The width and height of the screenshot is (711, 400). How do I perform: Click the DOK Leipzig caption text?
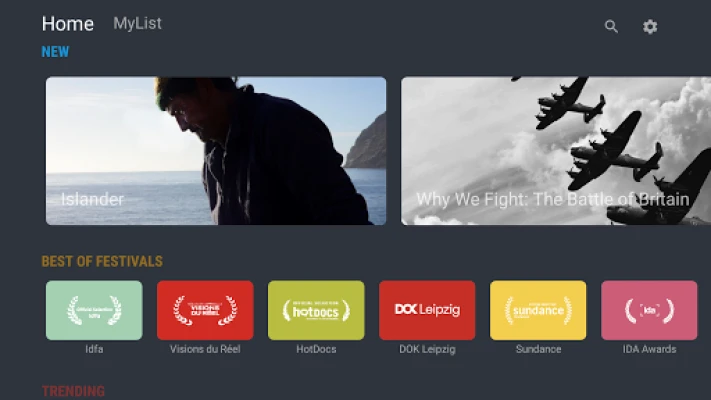point(427,349)
